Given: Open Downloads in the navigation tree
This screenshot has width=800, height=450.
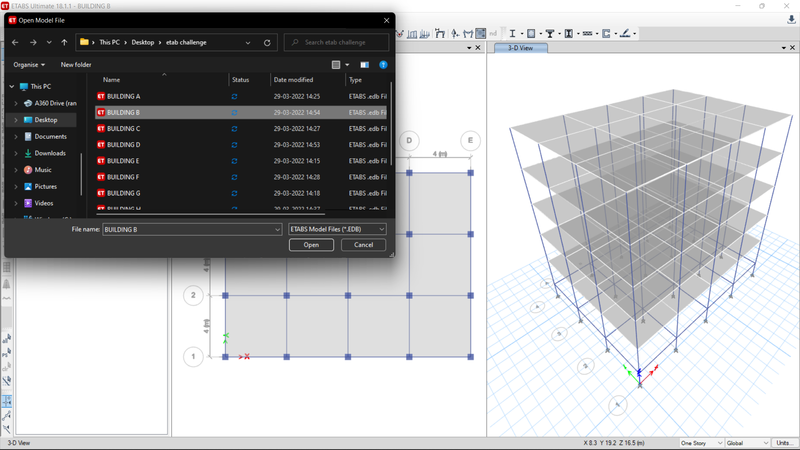Looking at the screenshot, I should 49,153.
